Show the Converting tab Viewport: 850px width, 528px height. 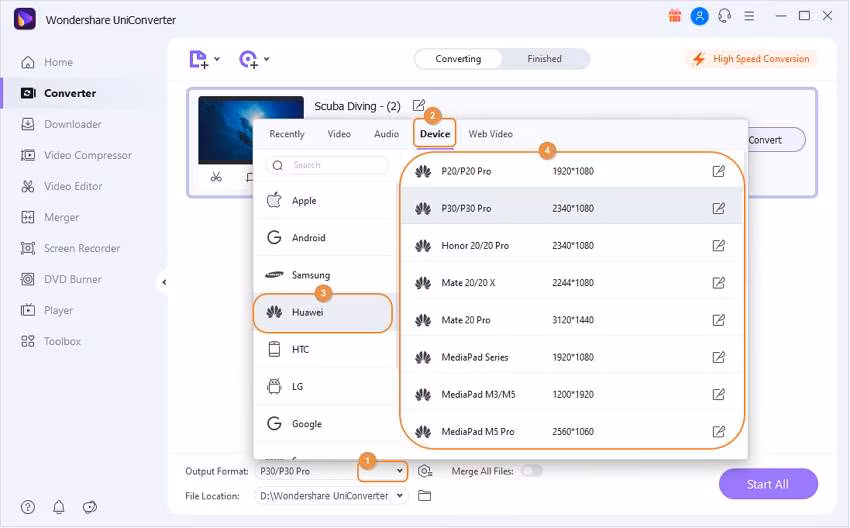coord(458,59)
